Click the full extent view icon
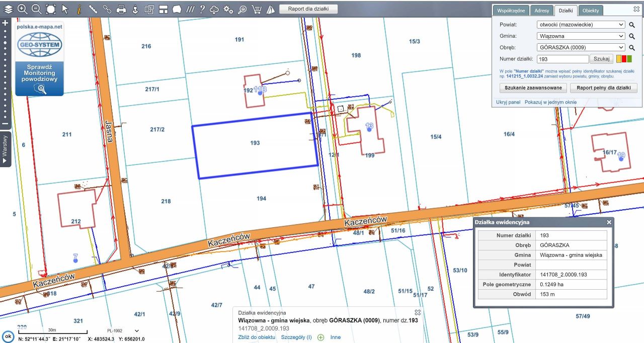The width and height of the screenshot is (644, 343). coord(51,9)
